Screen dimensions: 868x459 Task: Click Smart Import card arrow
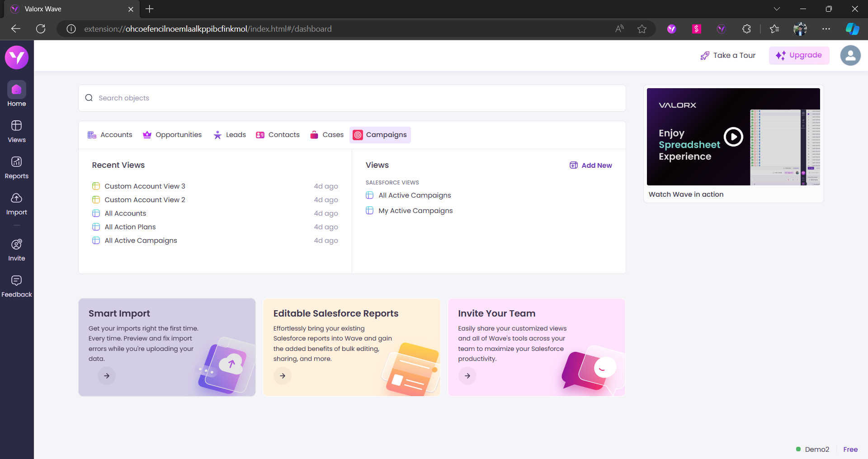coord(107,376)
